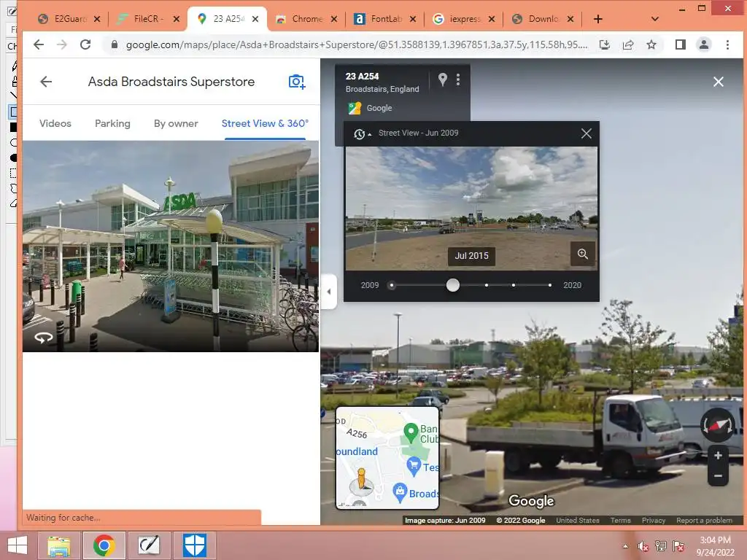Zoom out with the minus button
747x560 pixels.
718,475
